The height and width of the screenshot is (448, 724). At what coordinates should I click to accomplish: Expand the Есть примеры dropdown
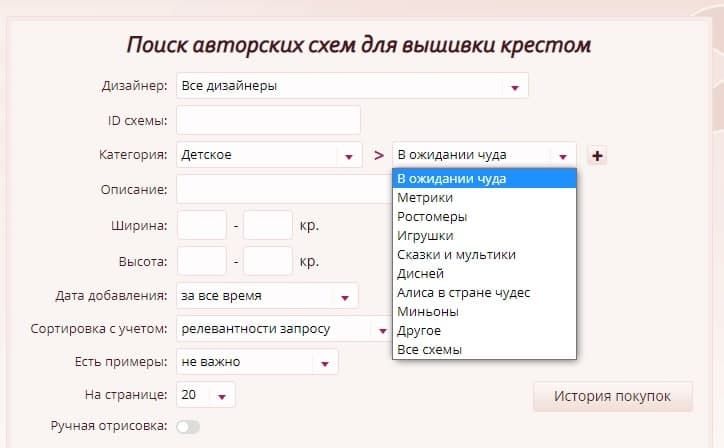click(x=257, y=362)
